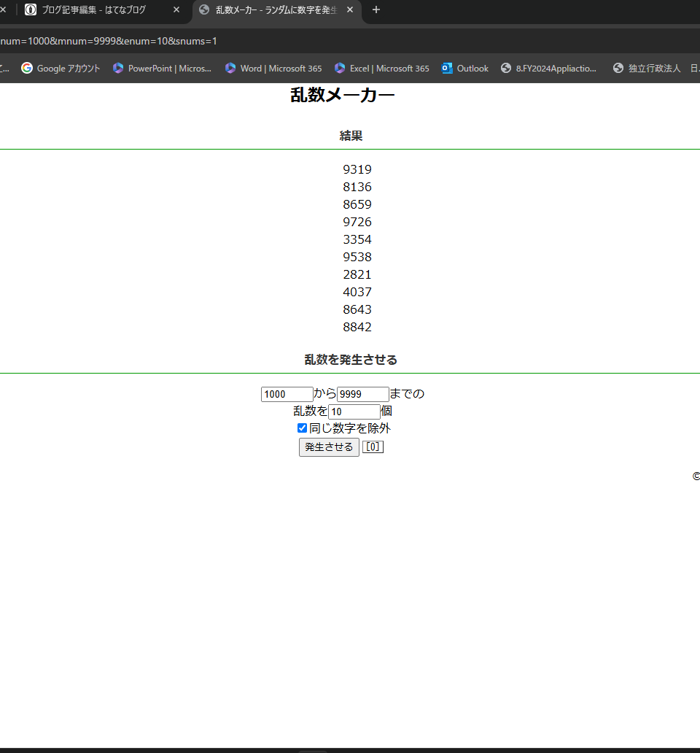
Task: Click the [0] button
Action: pyautogui.click(x=373, y=447)
